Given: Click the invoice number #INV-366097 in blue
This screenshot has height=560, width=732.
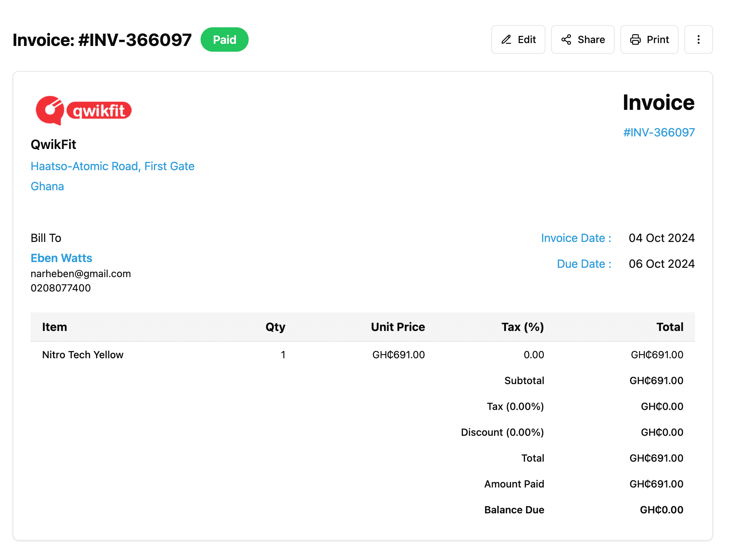Looking at the screenshot, I should click(659, 132).
